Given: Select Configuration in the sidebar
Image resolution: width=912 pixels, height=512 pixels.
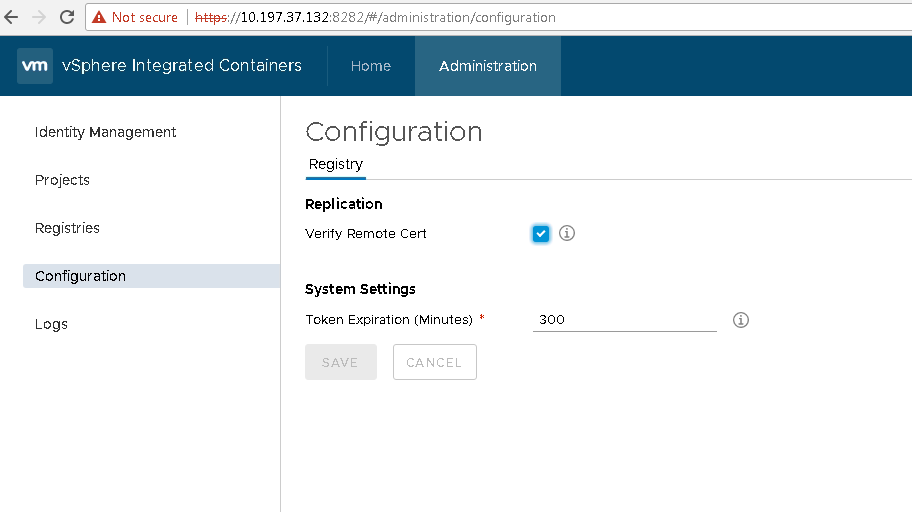Looking at the screenshot, I should (151, 276).
